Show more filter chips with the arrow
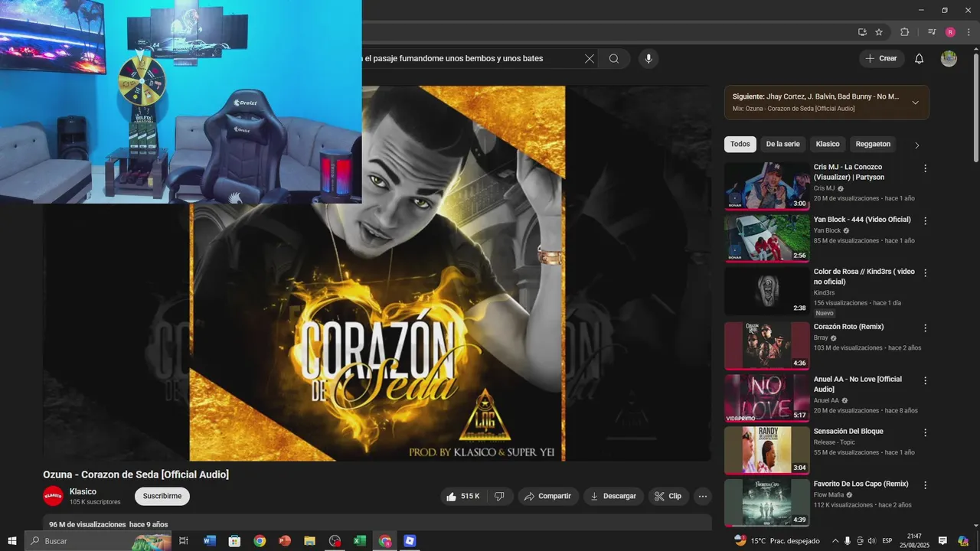This screenshot has width=980, height=551. pos(916,145)
